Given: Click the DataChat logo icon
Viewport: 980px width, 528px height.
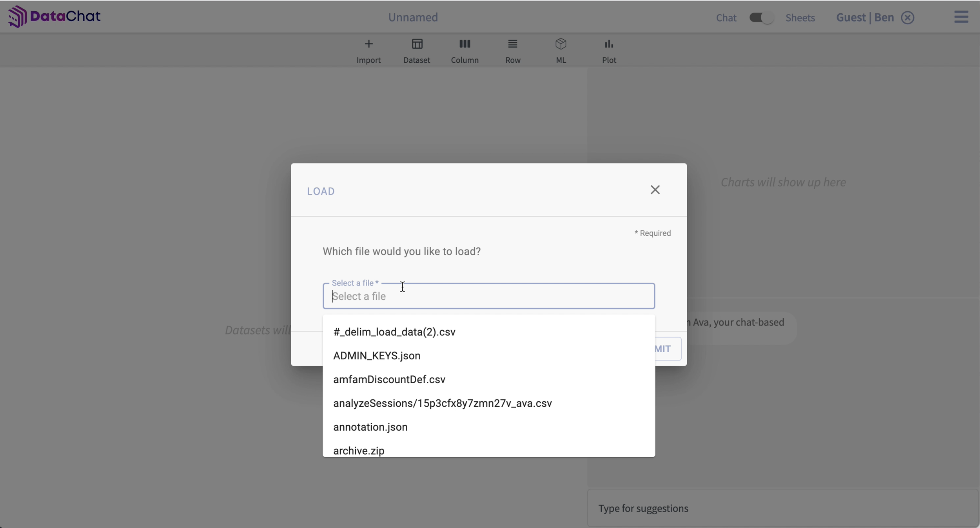Looking at the screenshot, I should (17, 16).
